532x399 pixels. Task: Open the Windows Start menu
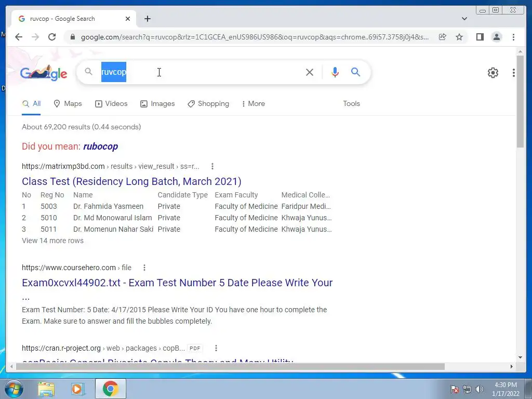pos(14,389)
